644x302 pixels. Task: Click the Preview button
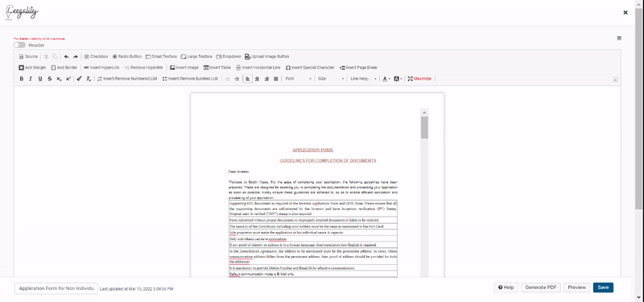pyautogui.click(x=577, y=288)
